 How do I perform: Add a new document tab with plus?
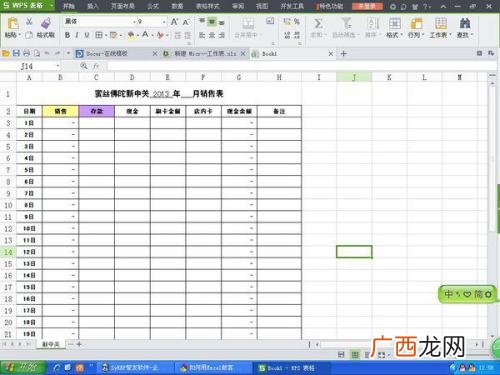click(343, 53)
